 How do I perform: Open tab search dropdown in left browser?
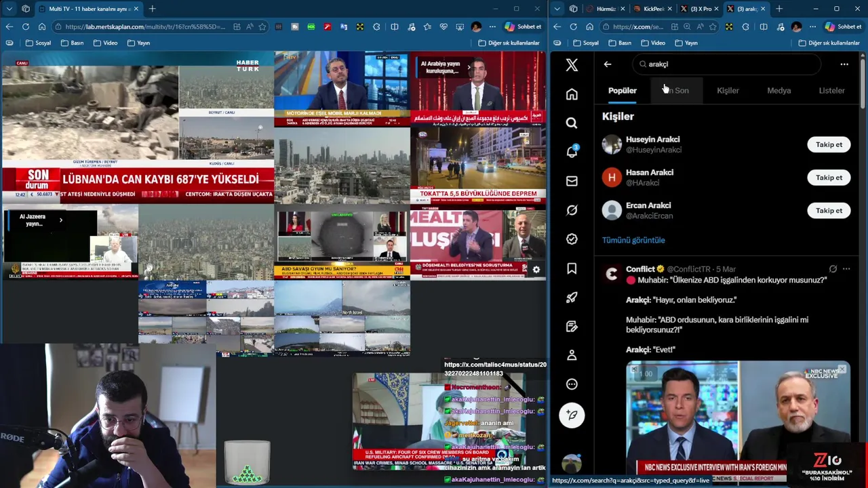tap(9, 9)
